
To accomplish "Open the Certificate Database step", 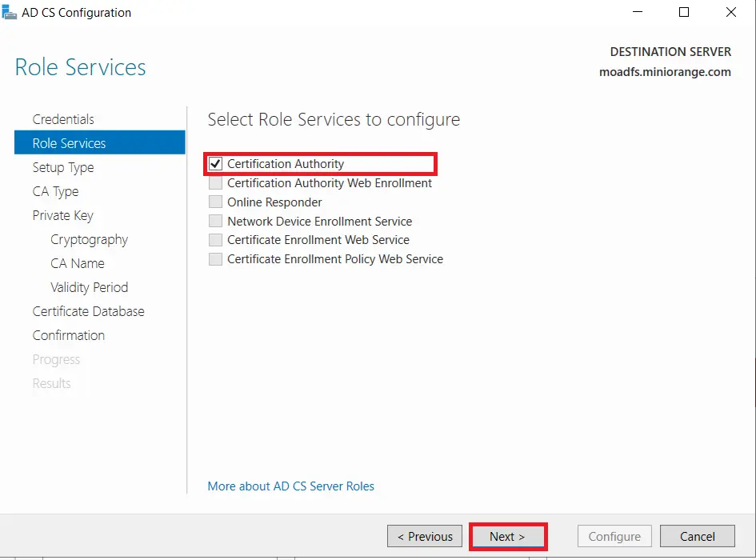I will (x=88, y=311).
